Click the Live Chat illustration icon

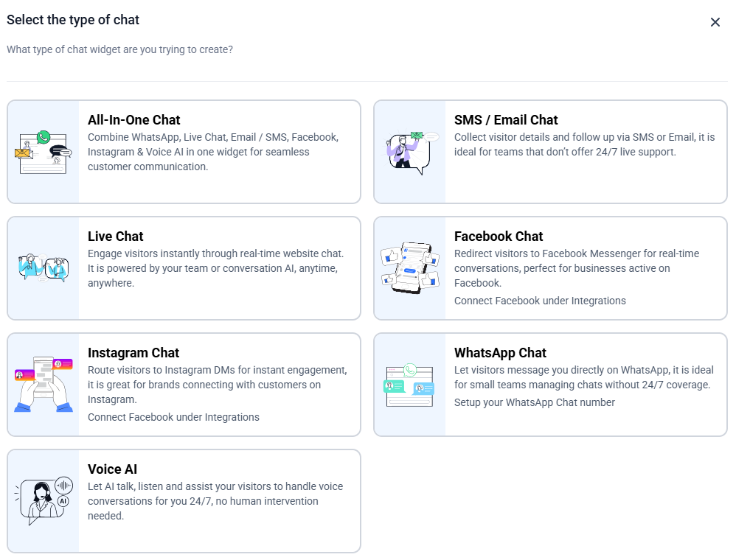coord(44,268)
